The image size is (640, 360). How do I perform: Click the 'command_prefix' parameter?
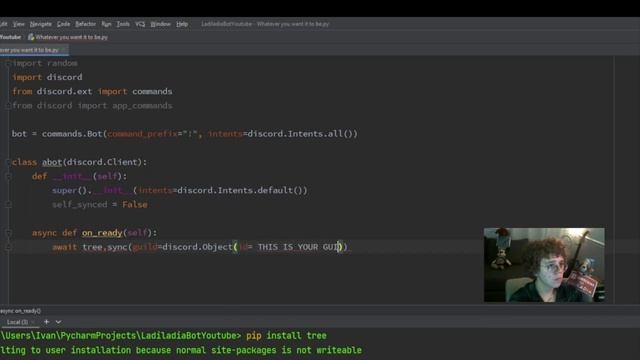(x=142, y=134)
